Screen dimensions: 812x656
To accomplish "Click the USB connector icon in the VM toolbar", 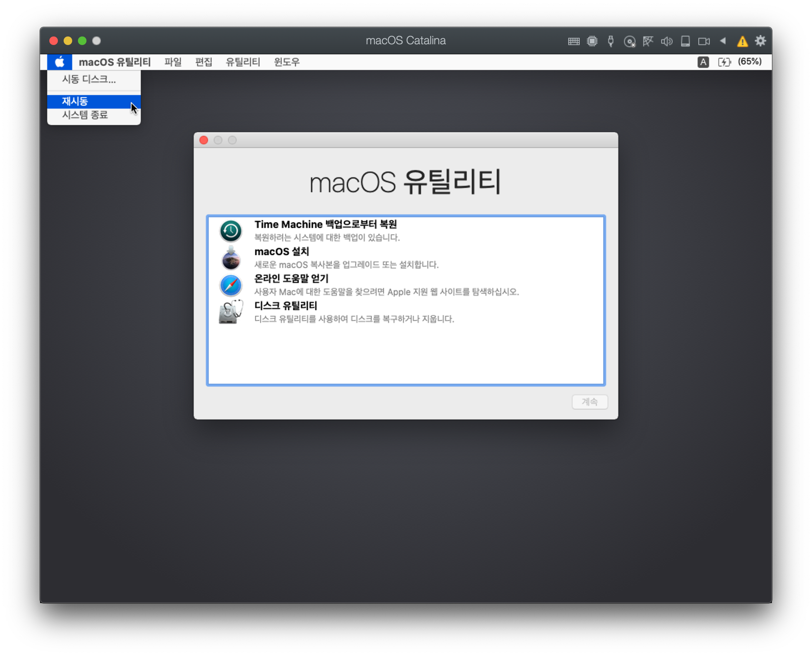I will point(610,41).
